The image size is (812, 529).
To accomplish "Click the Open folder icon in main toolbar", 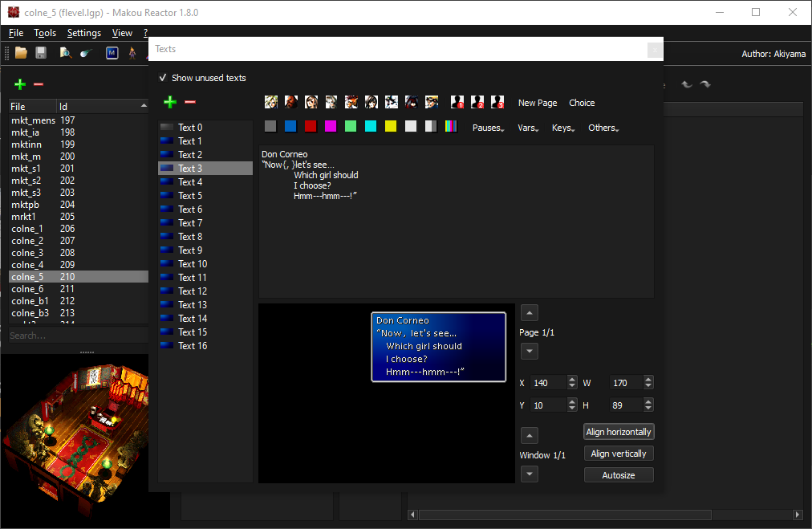I will [x=21, y=53].
